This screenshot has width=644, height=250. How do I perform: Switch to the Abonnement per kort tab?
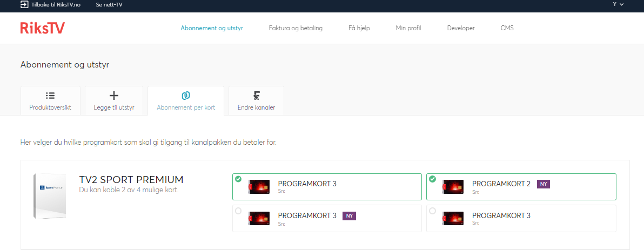186,100
